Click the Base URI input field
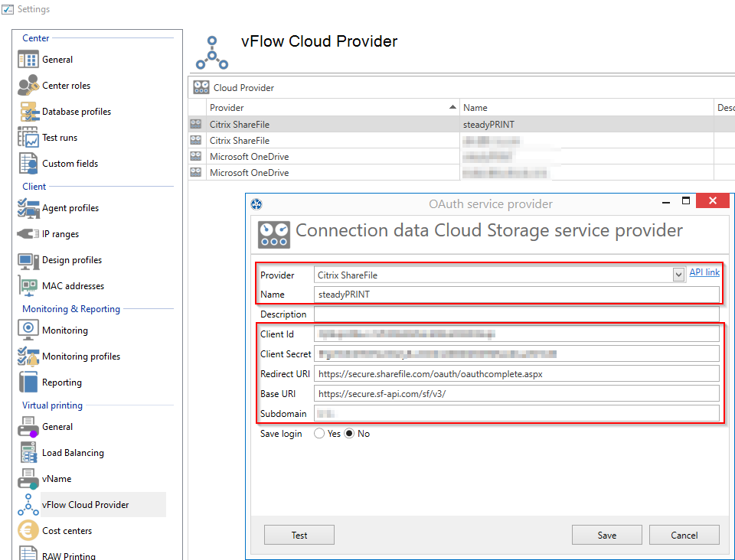The height and width of the screenshot is (560, 735). click(x=517, y=394)
